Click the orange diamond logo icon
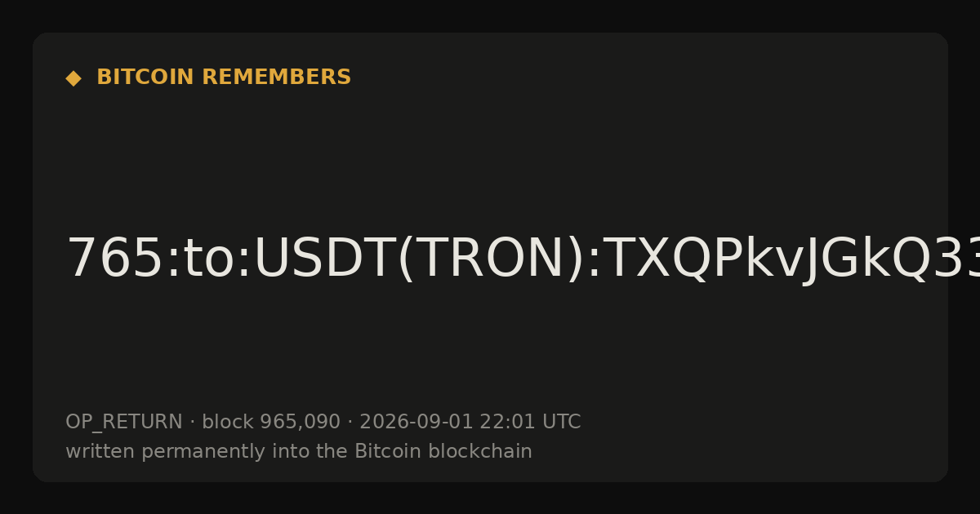 point(73,78)
